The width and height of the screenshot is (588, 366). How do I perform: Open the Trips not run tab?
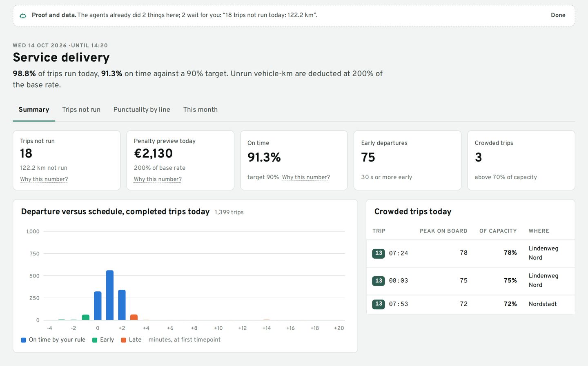tap(81, 110)
